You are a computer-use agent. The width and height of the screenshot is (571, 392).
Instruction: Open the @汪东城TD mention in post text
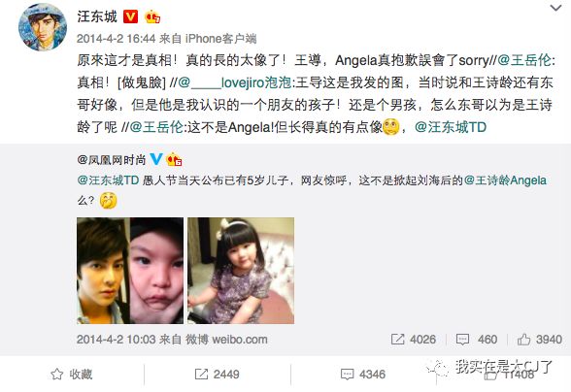point(451,127)
